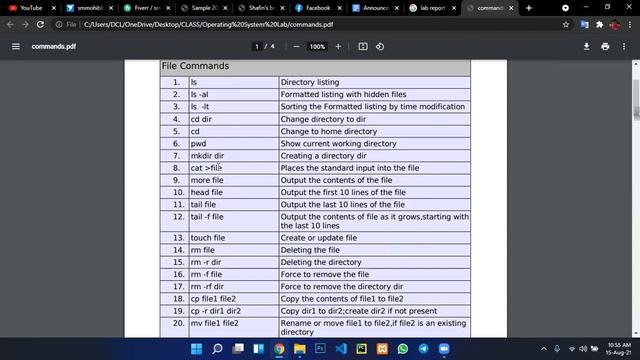Click the commands.pdf document title
This screenshot has width=640, height=360.
[53, 47]
